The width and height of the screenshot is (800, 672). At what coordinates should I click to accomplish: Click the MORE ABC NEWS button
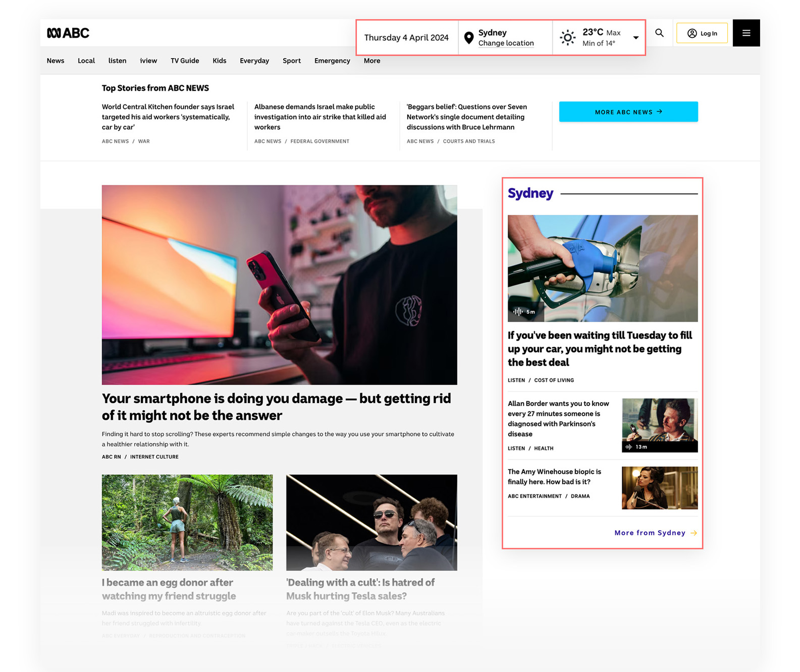(x=628, y=111)
